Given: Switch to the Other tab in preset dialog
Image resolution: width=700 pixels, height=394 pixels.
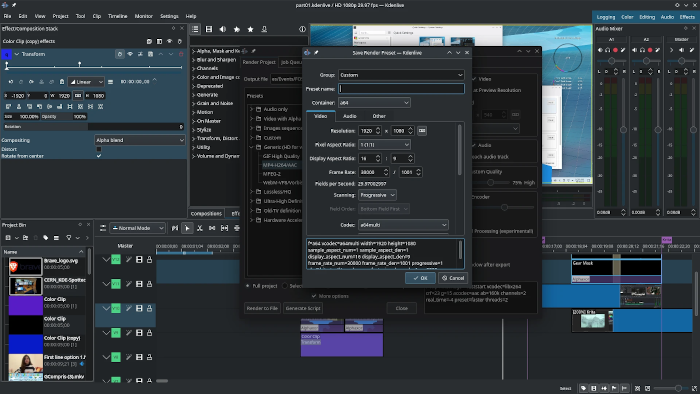Looking at the screenshot, I should (x=379, y=116).
